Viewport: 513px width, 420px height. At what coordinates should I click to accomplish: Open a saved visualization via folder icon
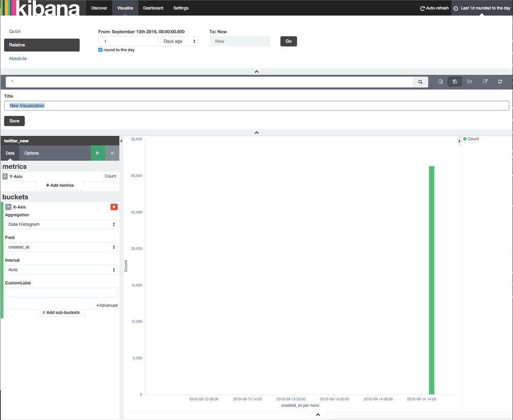click(469, 81)
